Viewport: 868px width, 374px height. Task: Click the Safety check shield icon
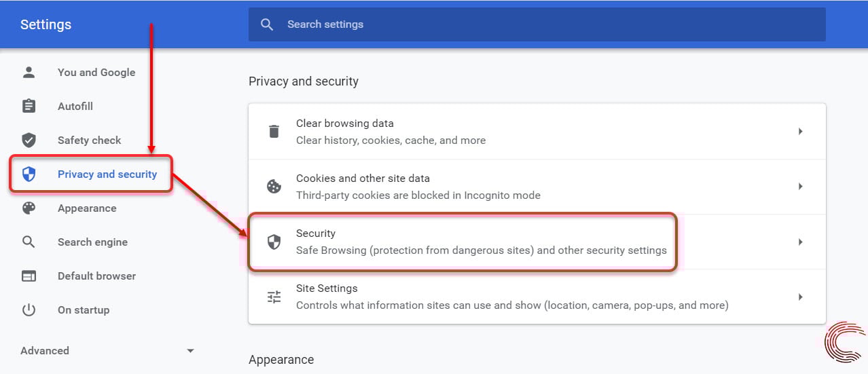pyautogui.click(x=29, y=140)
